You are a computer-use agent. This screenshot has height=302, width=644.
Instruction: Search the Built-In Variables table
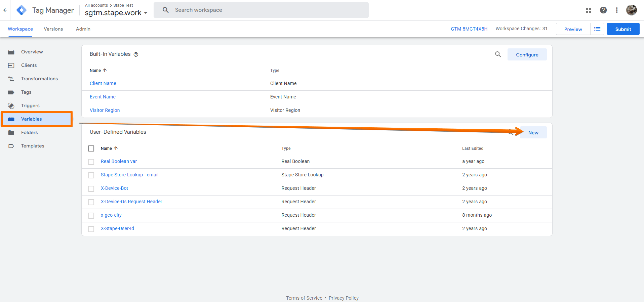pyautogui.click(x=498, y=54)
